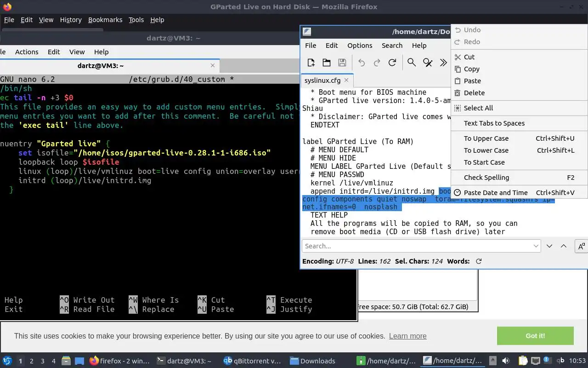
Task: Open FeatherPad's Help menu
Action: pyautogui.click(x=419, y=46)
